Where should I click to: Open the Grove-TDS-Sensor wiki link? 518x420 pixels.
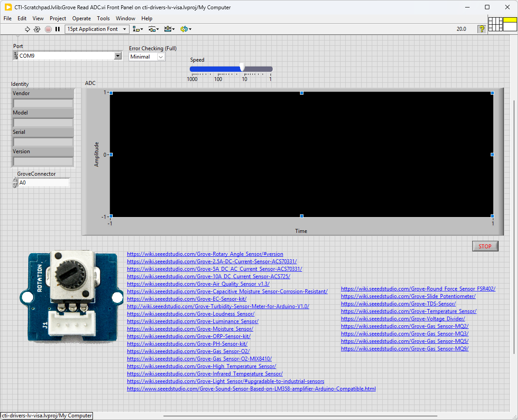tap(398, 304)
